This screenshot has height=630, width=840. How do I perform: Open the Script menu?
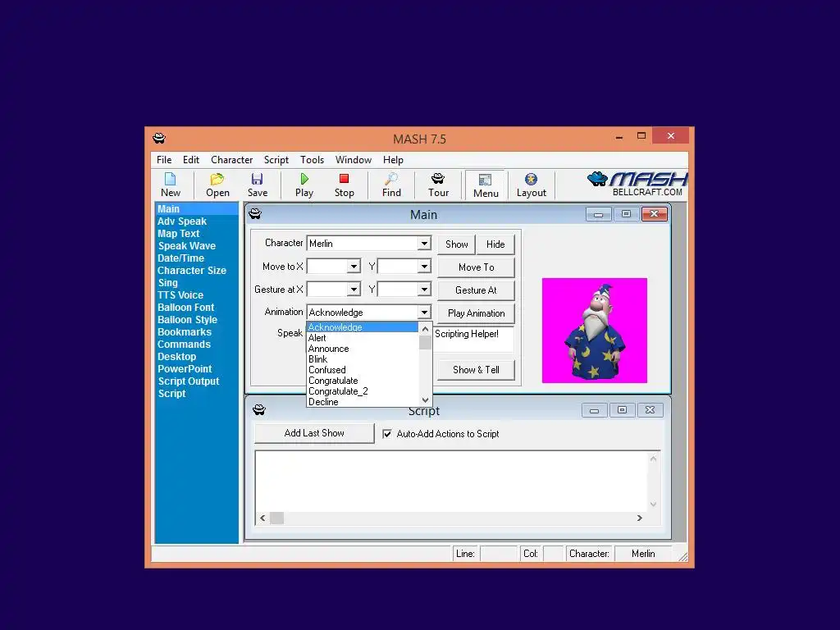[x=276, y=160]
